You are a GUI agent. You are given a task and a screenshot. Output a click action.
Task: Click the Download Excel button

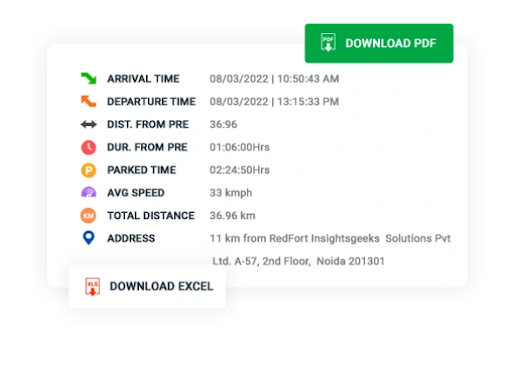(147, 286)
